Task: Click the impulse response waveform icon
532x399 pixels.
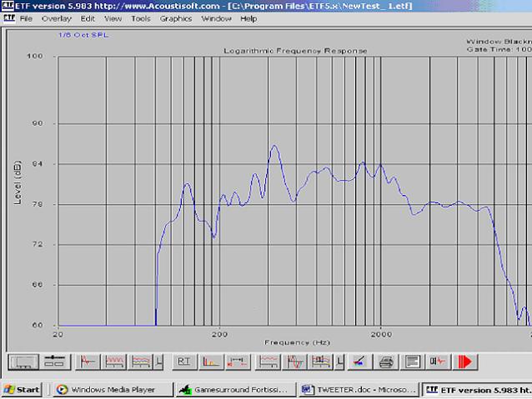Action: 88,362
